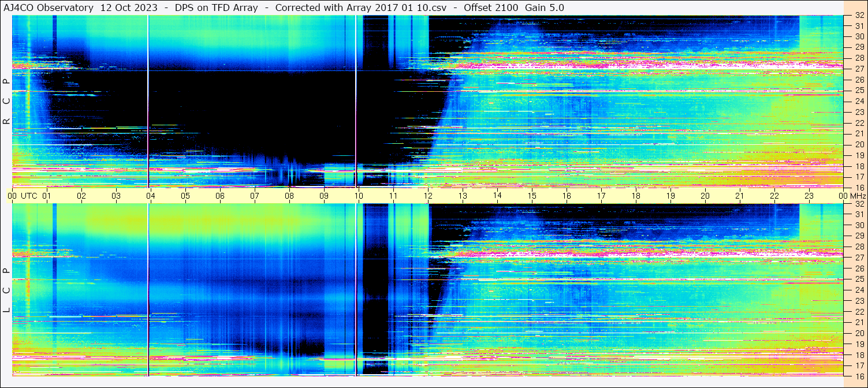Click 16 MHz tick on the RCP scale
The image size is (868, 388).
[x=859, y=188]
